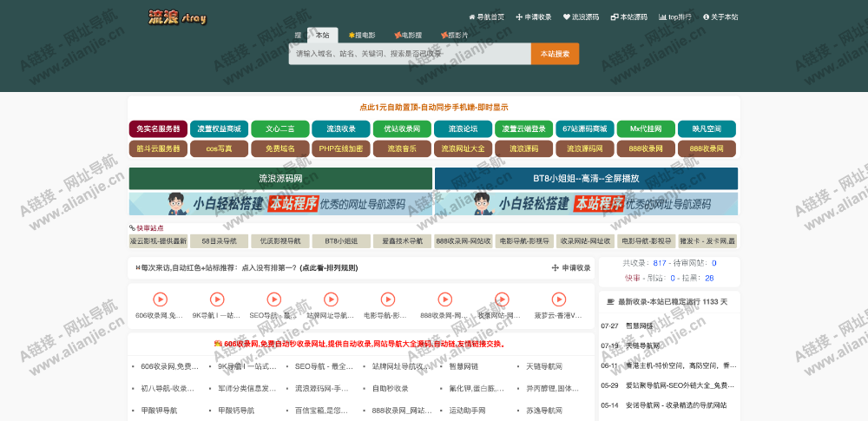Open the play icon above 菠萝云-香港V…
This screenshot has height=421, width=868.
pyautogui.click(x=559, y=299)
